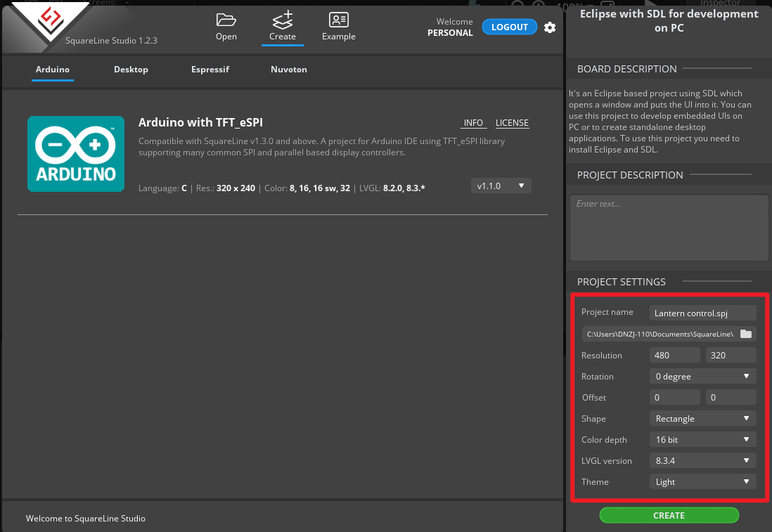The height and width of the screenshot is (532, 772).
Task: Click the Arduino with TFT_eSPI title
Action: 200,122
